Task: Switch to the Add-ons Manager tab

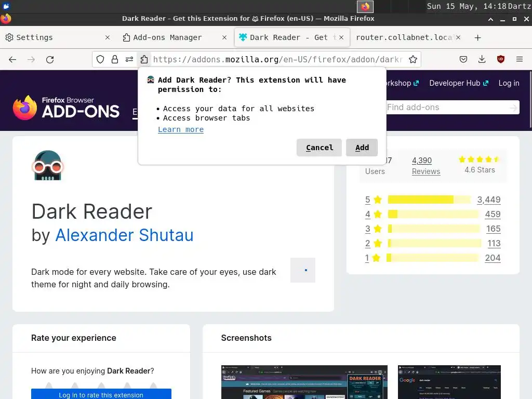Action: click(x=174, y=37)
